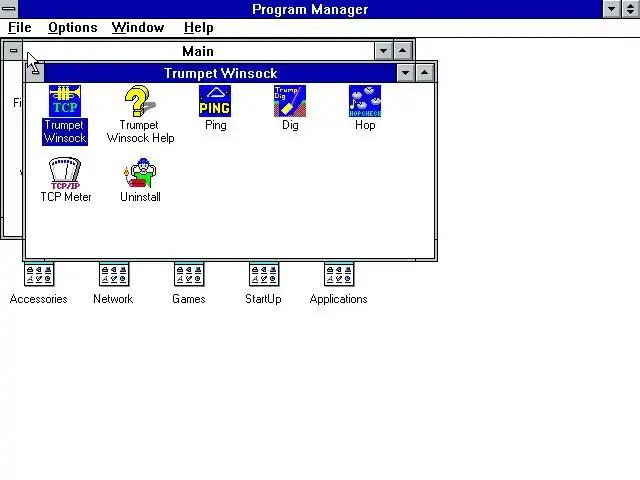Maximize the Trumpet Winsock group window
640x480 pixels.
coord(424,73)
